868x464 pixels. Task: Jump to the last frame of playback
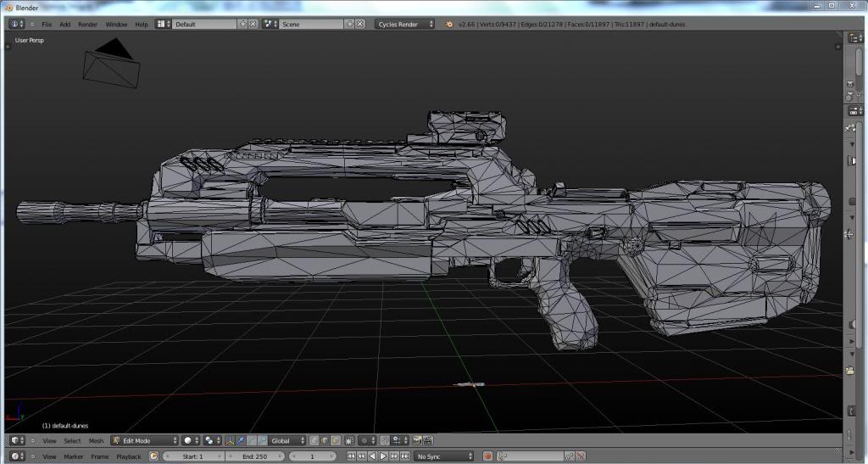pyautogui.click(x=403, y=456)
